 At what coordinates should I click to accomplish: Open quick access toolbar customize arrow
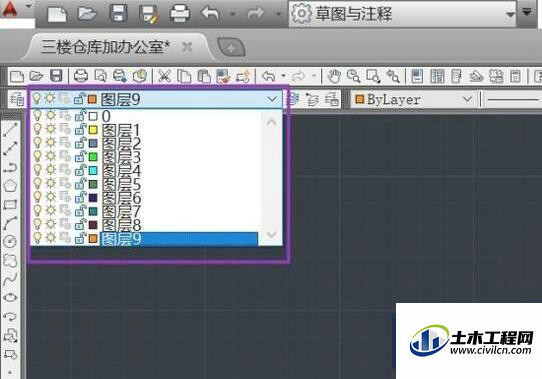click(x=527, y=12)
